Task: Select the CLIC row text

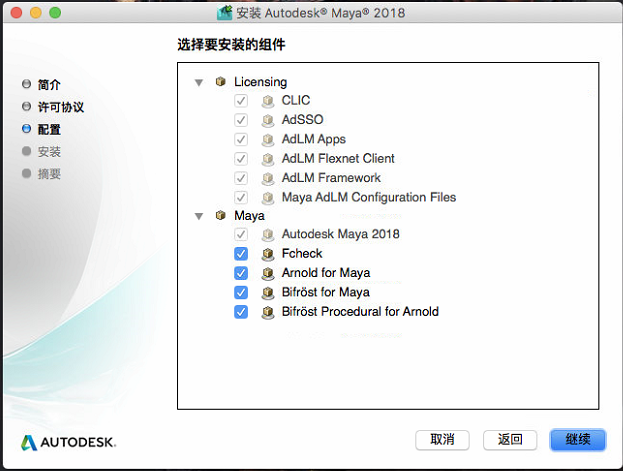Action: click(x=296, y=101)
